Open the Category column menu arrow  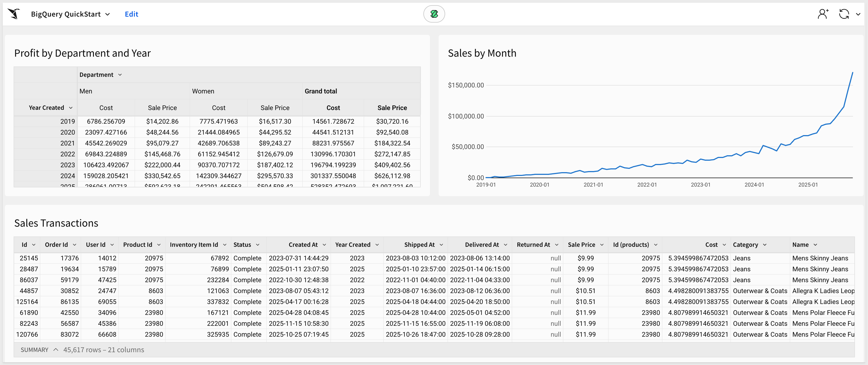[x=765, y=245]
